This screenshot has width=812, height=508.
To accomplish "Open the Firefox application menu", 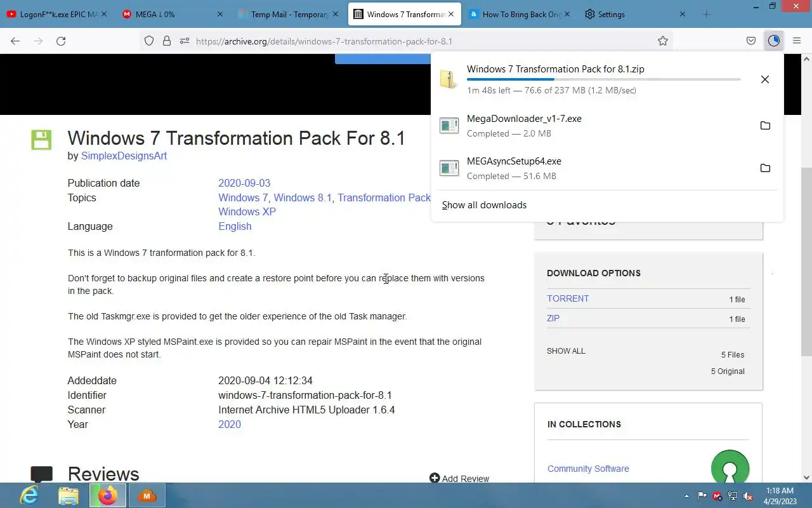I will click(x=797, y=41).
